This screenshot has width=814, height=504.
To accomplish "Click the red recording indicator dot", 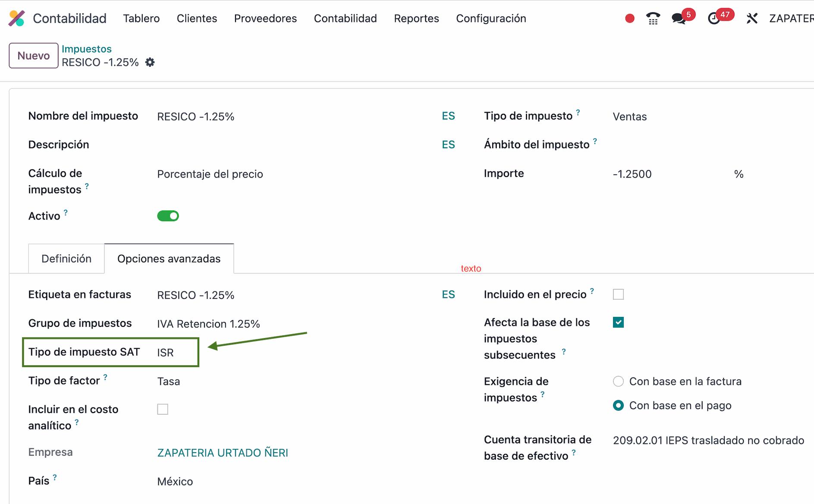I will (629, 19).
